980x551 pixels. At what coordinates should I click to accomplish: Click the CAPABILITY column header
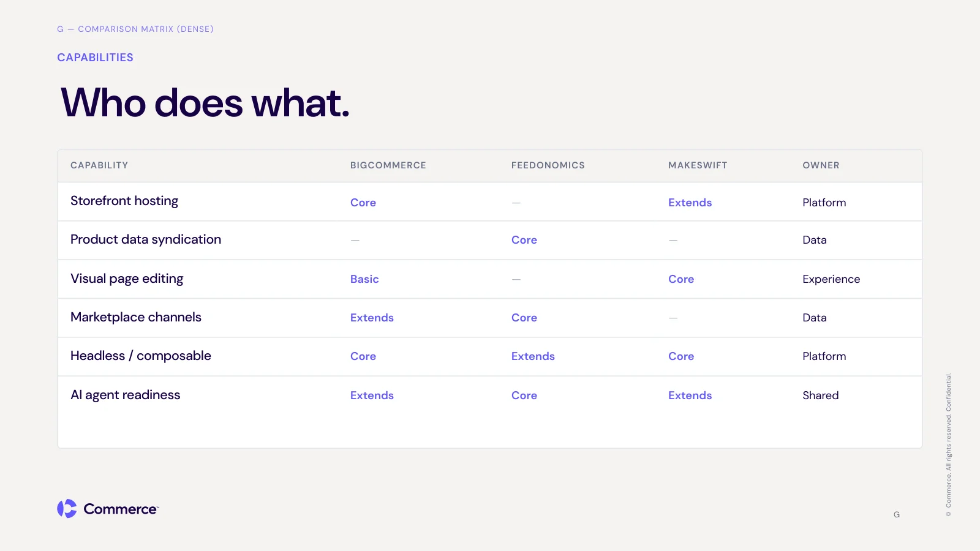(x=99, y=165)
